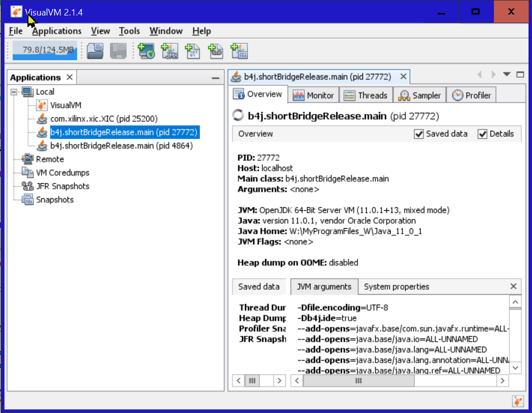
Task: Select the Saved data details tab
Action: [x=259, y=287]
